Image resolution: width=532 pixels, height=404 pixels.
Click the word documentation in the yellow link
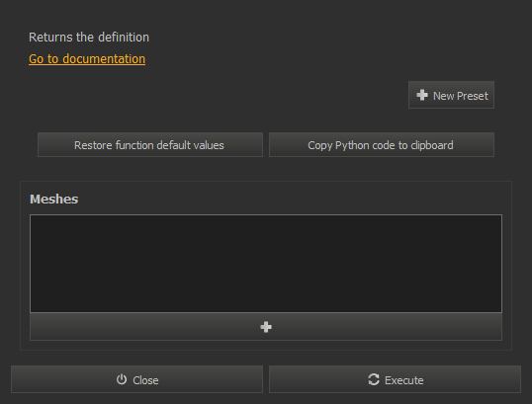click(104, 58)
